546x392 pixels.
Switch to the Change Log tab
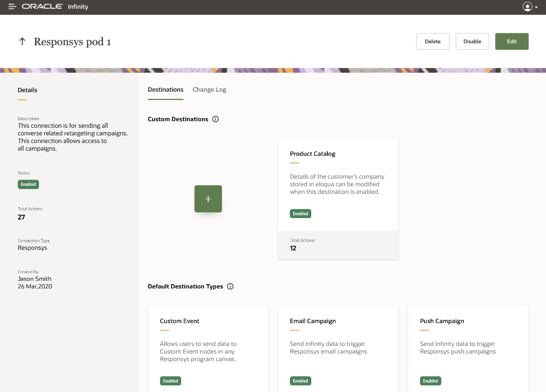pos(210,89)
